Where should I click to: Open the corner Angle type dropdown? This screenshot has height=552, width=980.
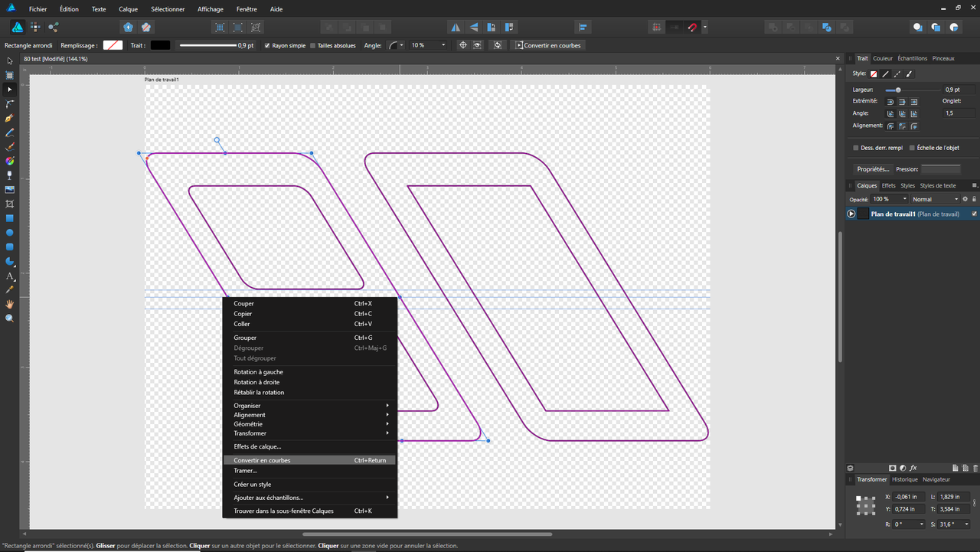395,45
